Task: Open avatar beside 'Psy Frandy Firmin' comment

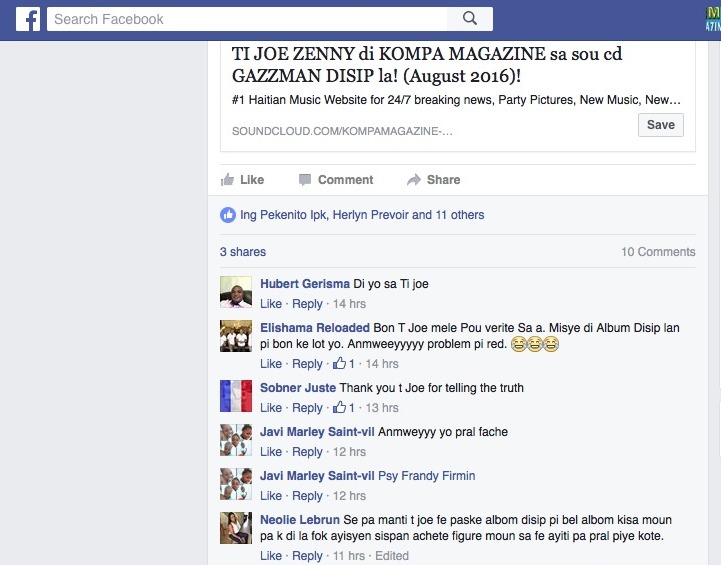Action: tap(236, 484)
